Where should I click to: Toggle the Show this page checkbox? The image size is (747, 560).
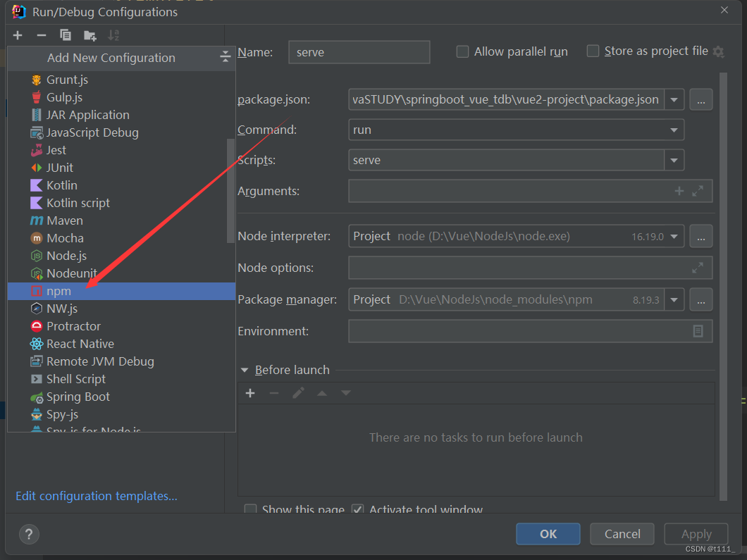point(251,509)
